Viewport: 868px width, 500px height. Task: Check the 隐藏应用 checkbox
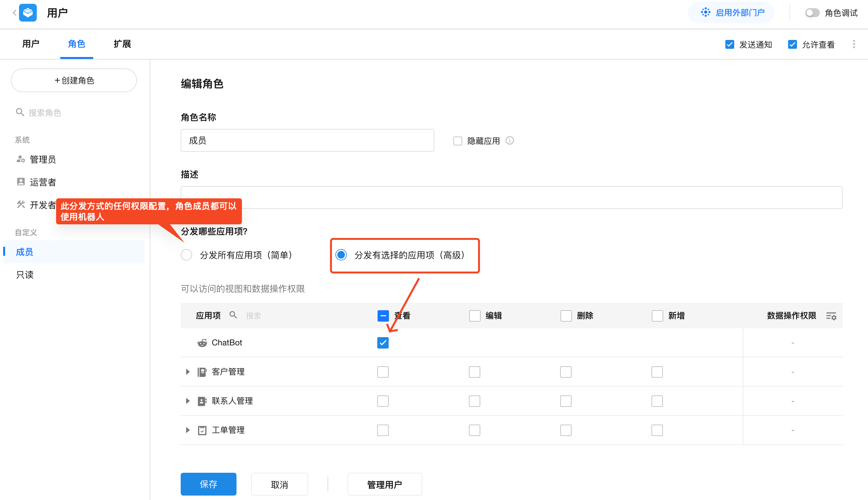point(457,141)
